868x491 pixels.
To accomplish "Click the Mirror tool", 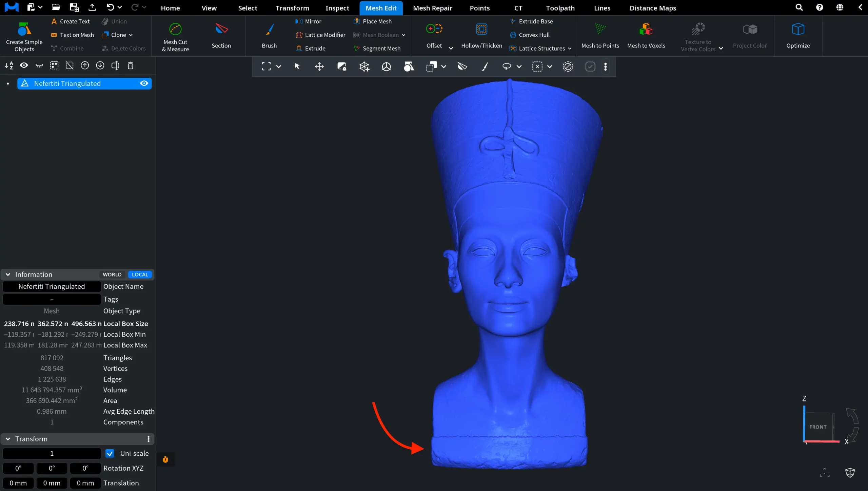I will click(308, 21).
